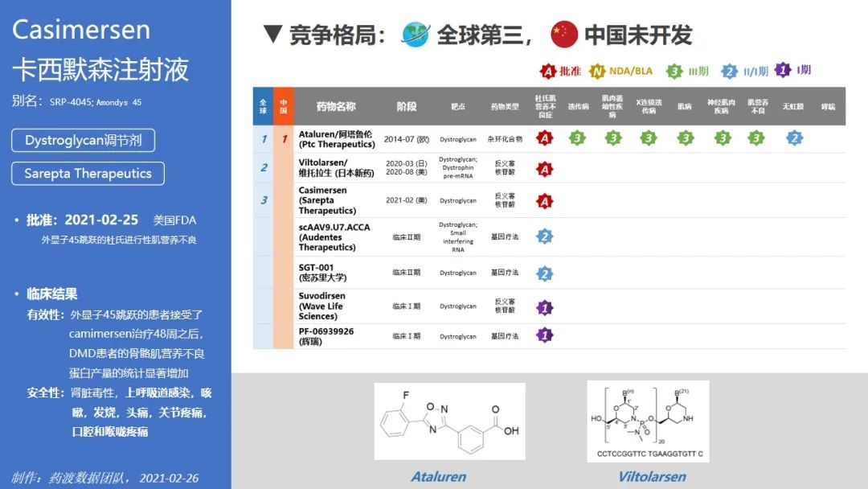
Task: Click the yellow NDA/BLA legend badge
Action: (x=597, y=72)
